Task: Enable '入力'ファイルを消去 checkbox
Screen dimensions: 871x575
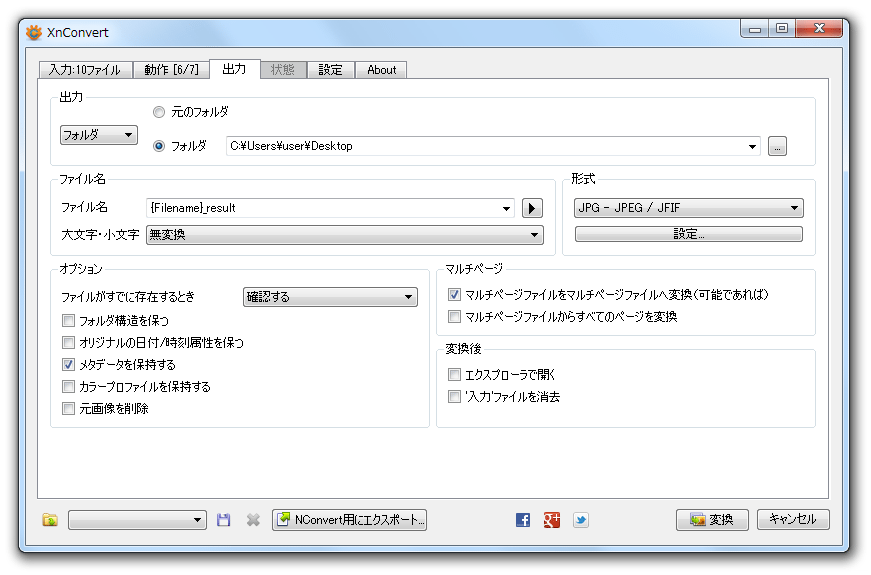Action: [454, 397]
